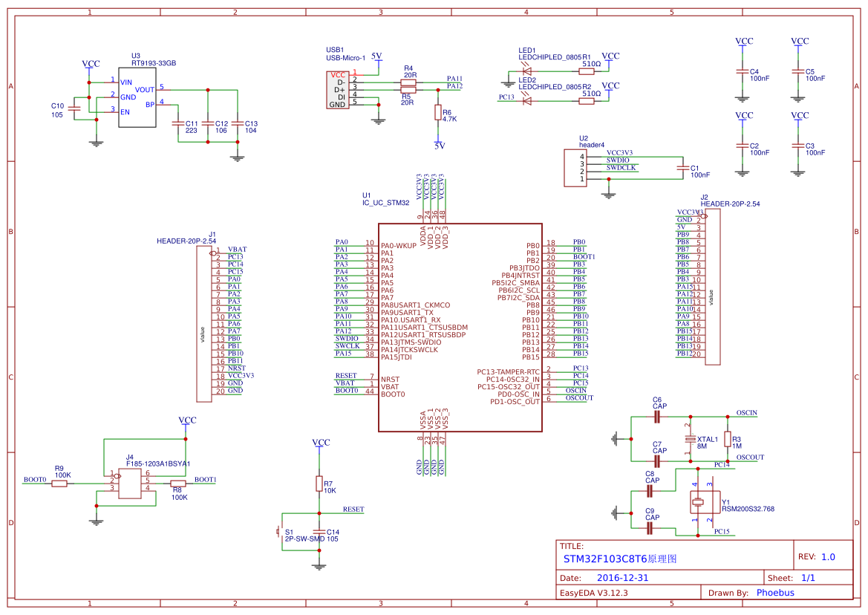This screenshot has height=615, width=868.
Task: Select resistor R9 100K on BOOT0 line
Action: [x=59, y=484]
